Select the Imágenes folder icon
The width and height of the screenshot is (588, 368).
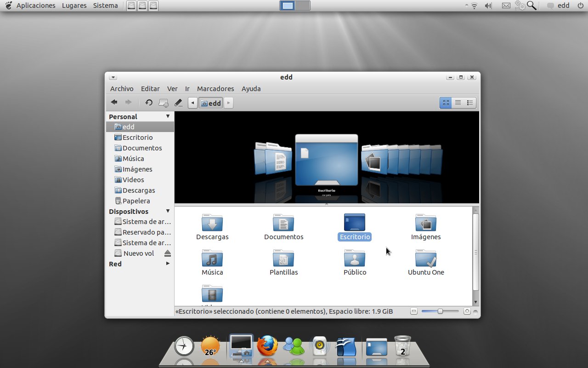(x=426, y=222)
